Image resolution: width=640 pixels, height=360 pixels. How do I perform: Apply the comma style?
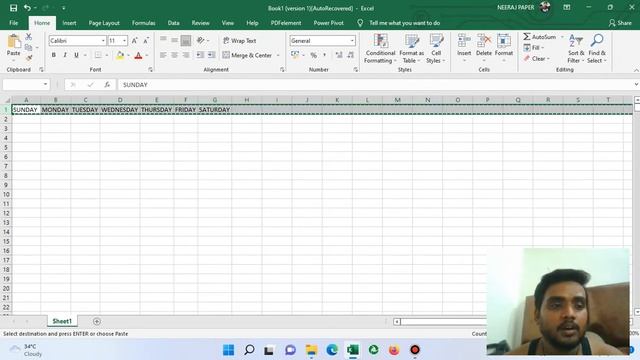click(x=324, y=55)
